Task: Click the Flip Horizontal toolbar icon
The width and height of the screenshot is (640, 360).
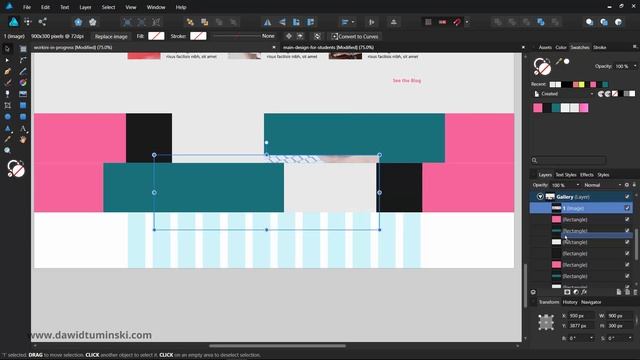Action: point(267,22)
